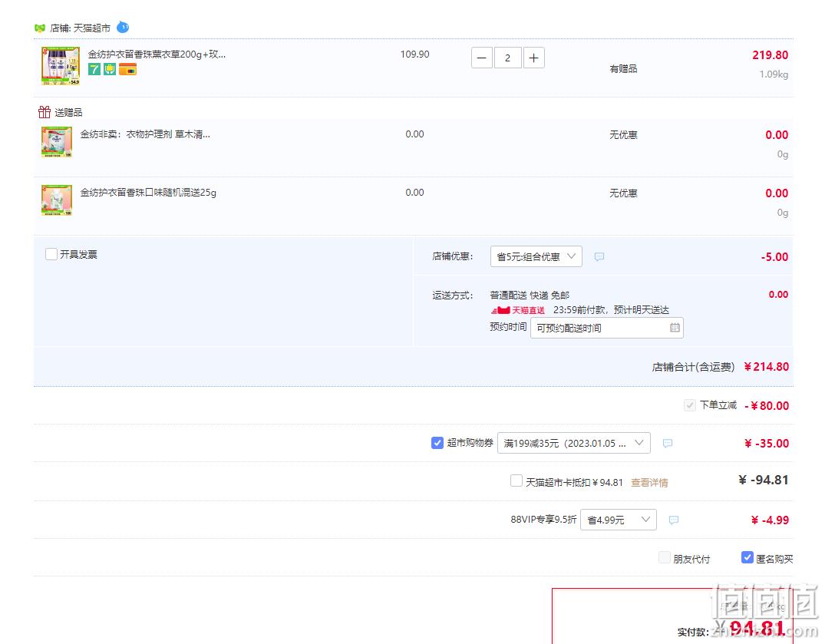Click the 有赠品 label
This screenshot has height=644, width=825.
(623, 69)
